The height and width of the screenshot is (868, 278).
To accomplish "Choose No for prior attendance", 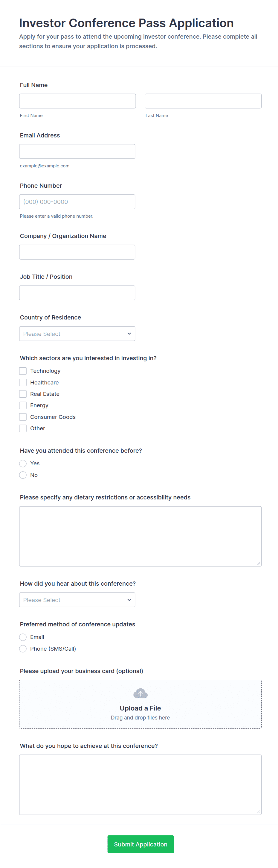I will click(23, 475).
